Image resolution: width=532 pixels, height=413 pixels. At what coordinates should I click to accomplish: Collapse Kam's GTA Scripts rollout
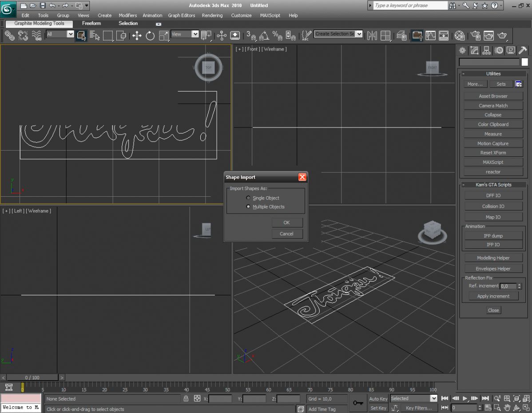click(493, 185)
